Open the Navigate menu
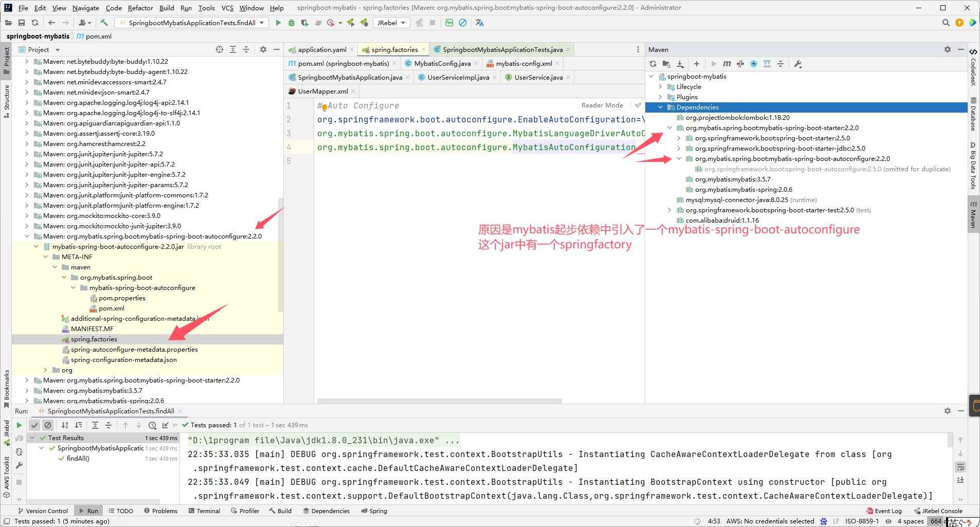980x527 pixels. click(86, 8)
